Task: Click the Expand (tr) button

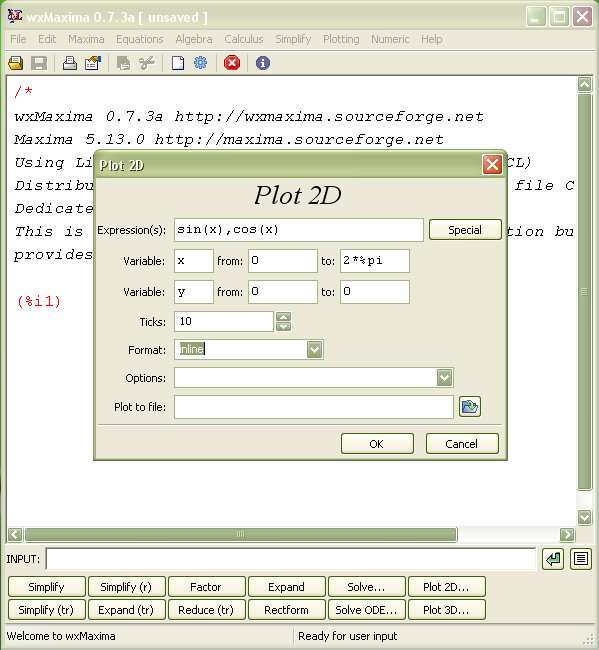Action: pyautogui.click(x=126, y=610)
